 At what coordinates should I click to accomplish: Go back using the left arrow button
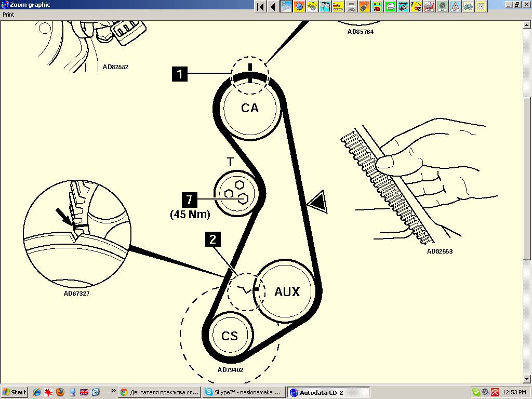tap(273, 6)
